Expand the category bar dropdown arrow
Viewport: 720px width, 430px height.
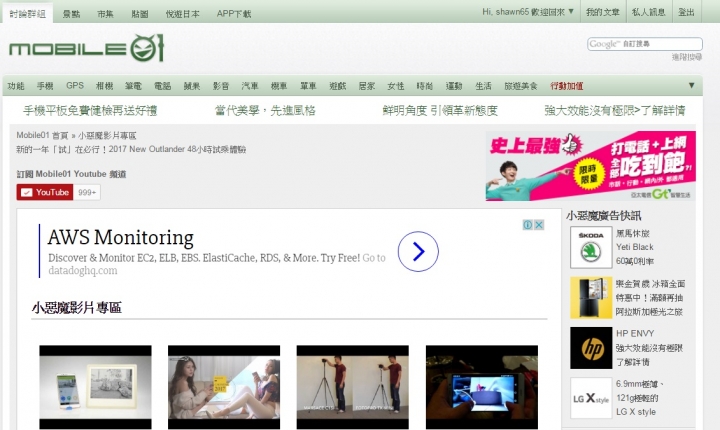[692, 85]
